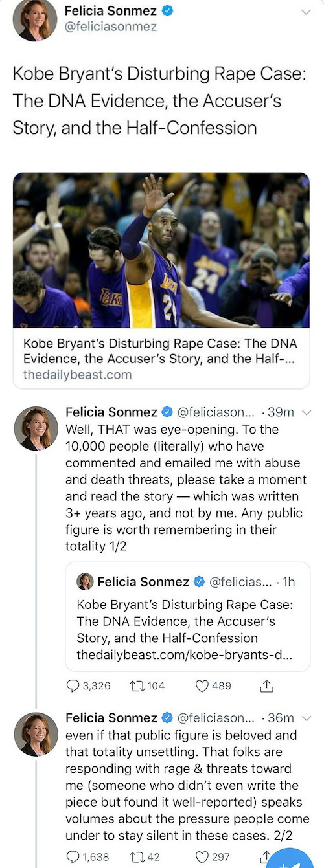324x868 pixels.
Task: Share the 1/2 tweet using share icon
Action: click(266, 685)
